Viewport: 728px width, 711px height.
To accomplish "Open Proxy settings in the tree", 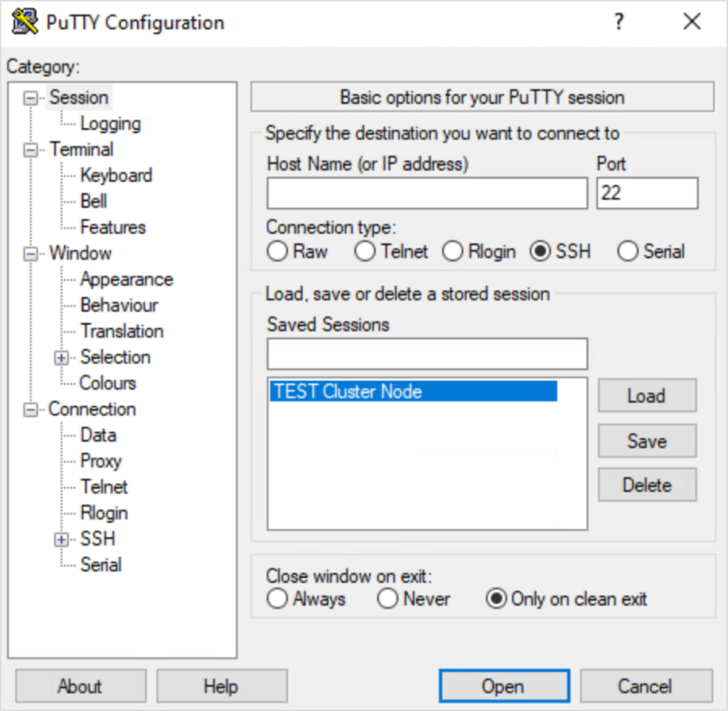I will 101,461.
